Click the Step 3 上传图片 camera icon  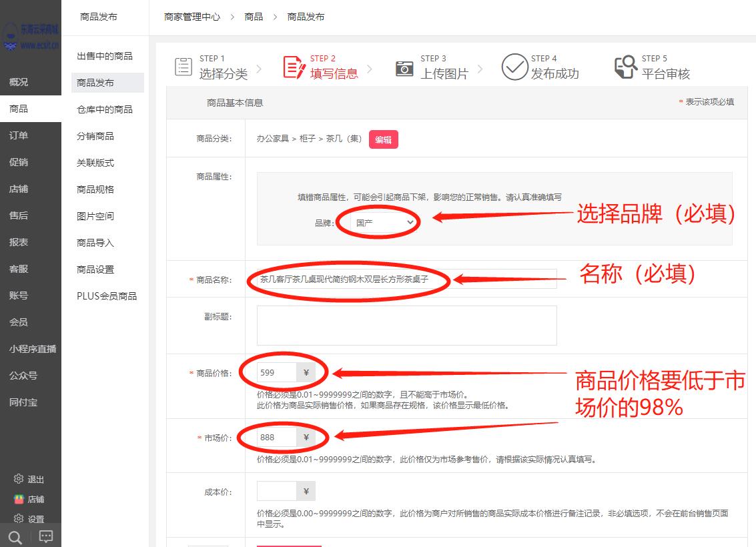click(404, 67)
